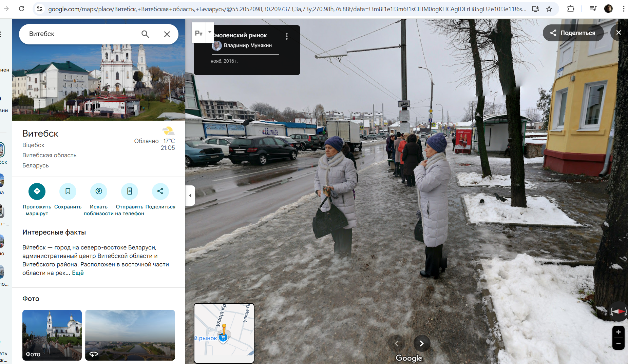This screenshot has width=628, height=364.
Task: Zoom in with plus button
Action: click(618, 332)
